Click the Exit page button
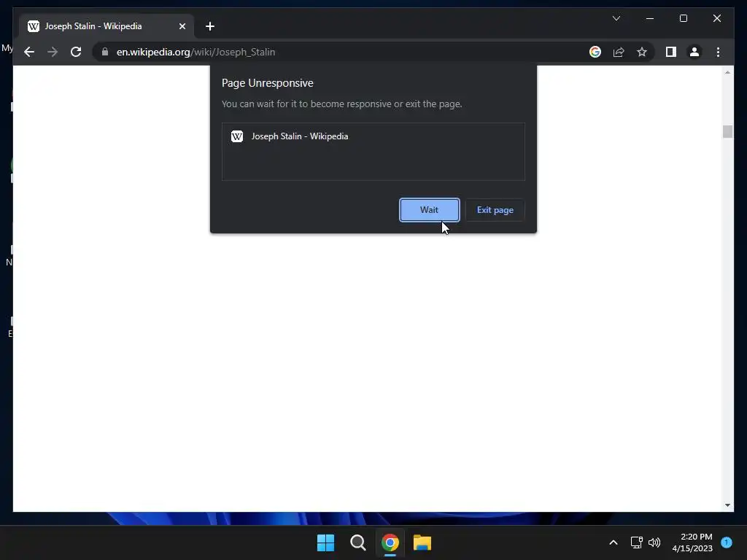This screenshot has width=747, height=560. 495,210
